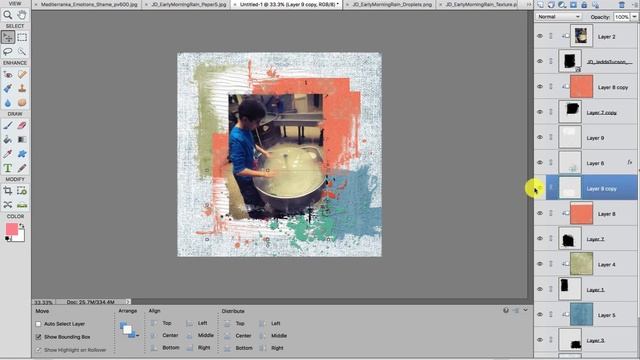This screenshot has height=360, width=640.
Task: Select the Type tool
Action: [7, 168]
